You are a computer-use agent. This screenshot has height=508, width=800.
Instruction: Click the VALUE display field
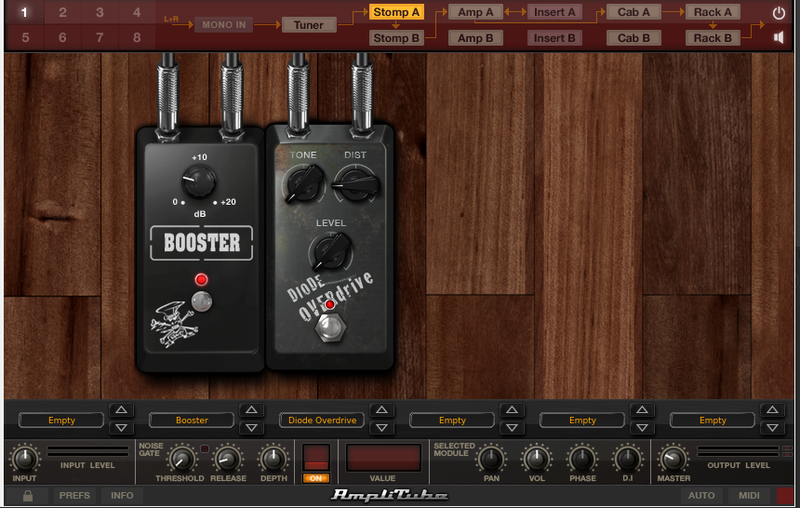(x=383, y=458)
